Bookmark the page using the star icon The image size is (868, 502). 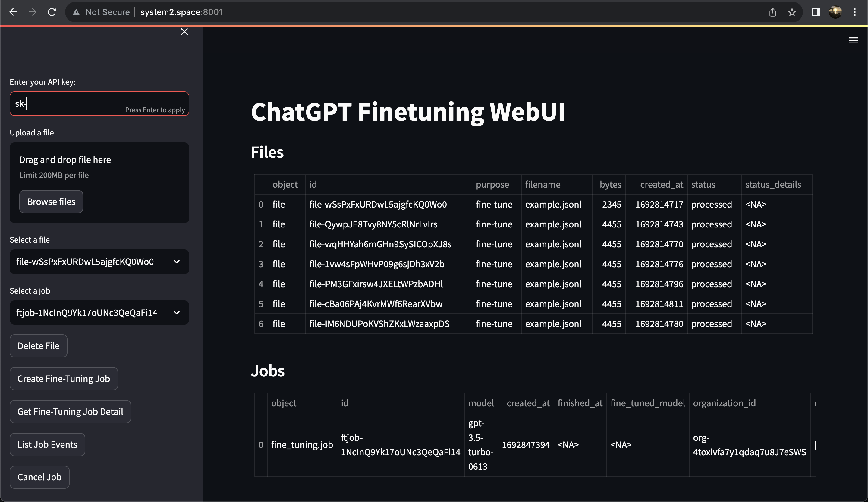click(792, 12)
